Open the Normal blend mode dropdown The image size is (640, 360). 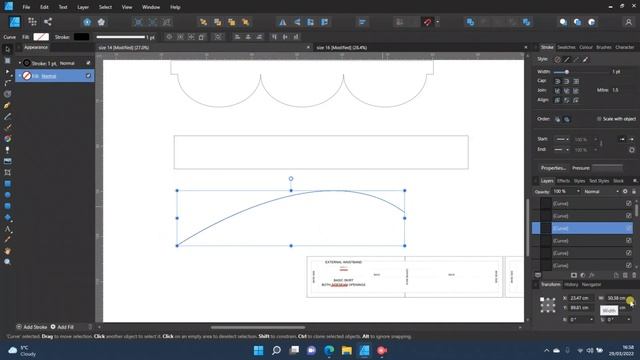[601, 191]
